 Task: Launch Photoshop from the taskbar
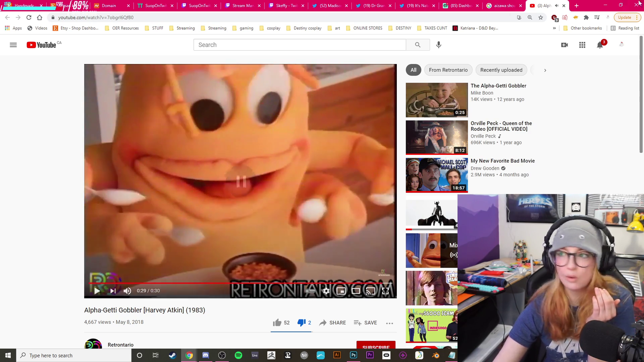click(x=353, y=355)
